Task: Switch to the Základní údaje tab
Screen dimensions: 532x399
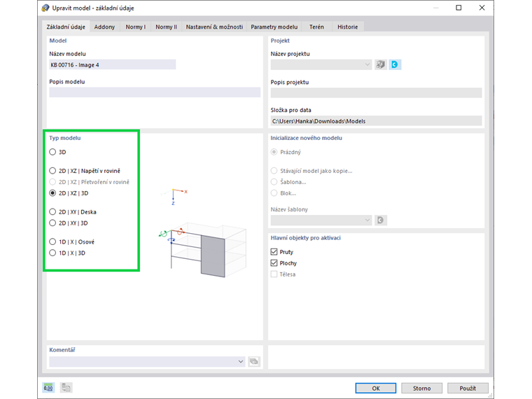Action: [x=66, y=27]
